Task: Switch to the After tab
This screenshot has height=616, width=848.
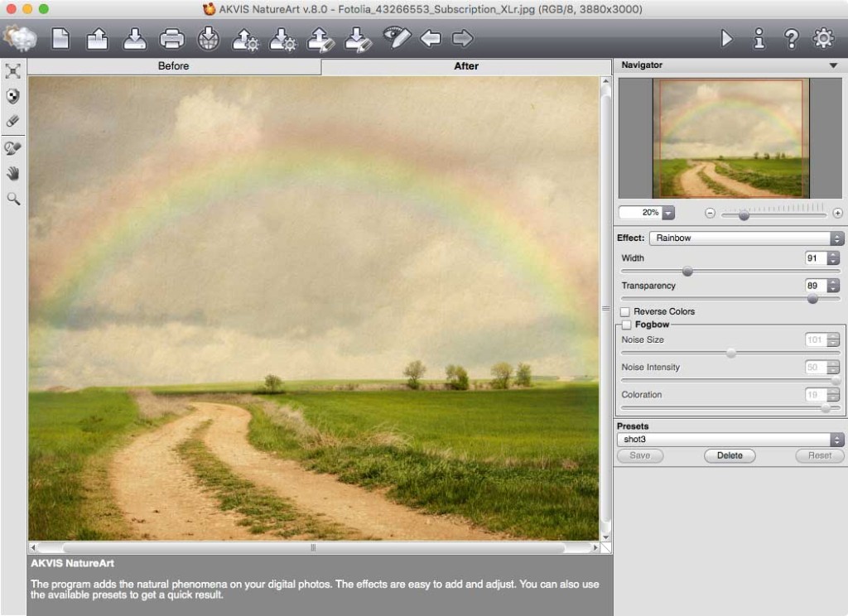Action: pos(466,66)
